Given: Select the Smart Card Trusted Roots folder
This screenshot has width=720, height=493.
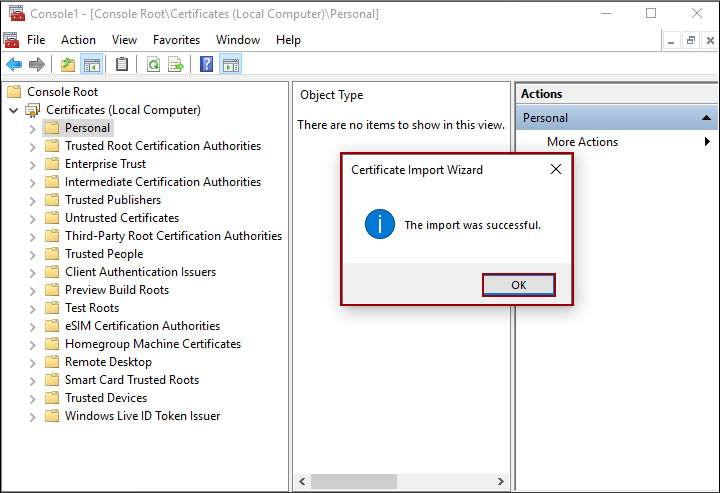Looking at the screenshot, I should point(131,380).
